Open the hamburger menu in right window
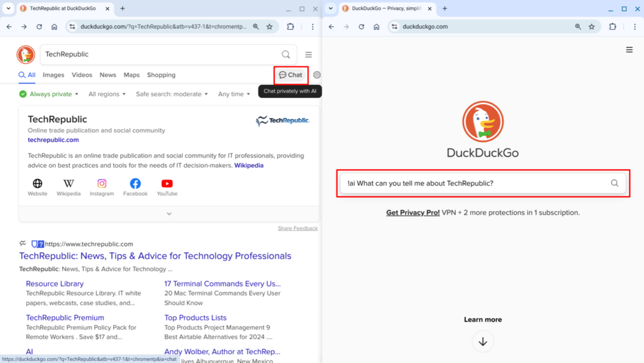 click(x=629, y=49)
